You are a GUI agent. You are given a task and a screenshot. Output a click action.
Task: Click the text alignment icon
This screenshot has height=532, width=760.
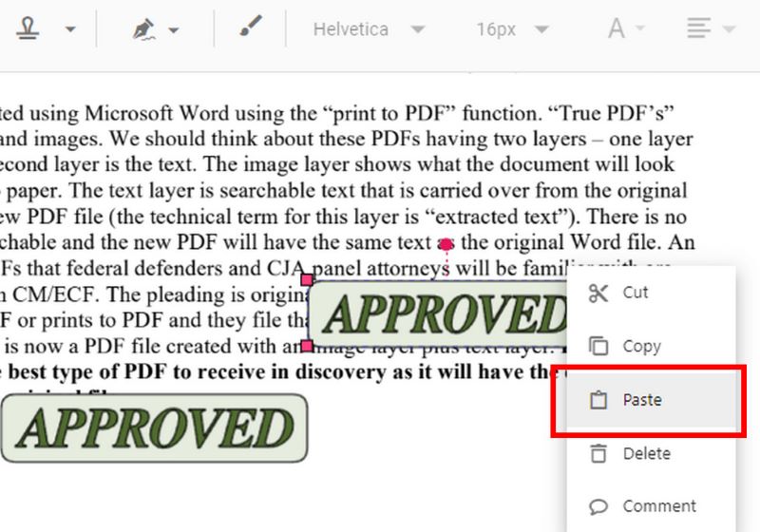coord(698,28)
